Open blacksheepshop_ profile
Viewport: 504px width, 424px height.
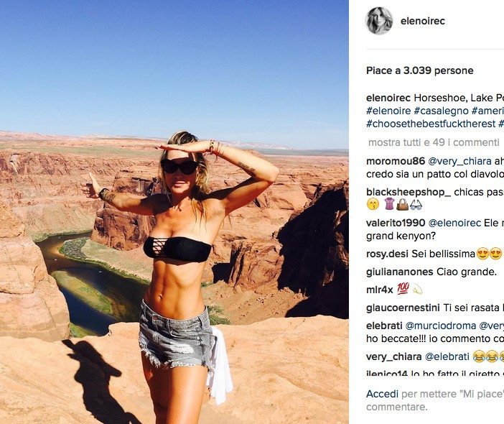pyautogui.click(x=409, y=192)
